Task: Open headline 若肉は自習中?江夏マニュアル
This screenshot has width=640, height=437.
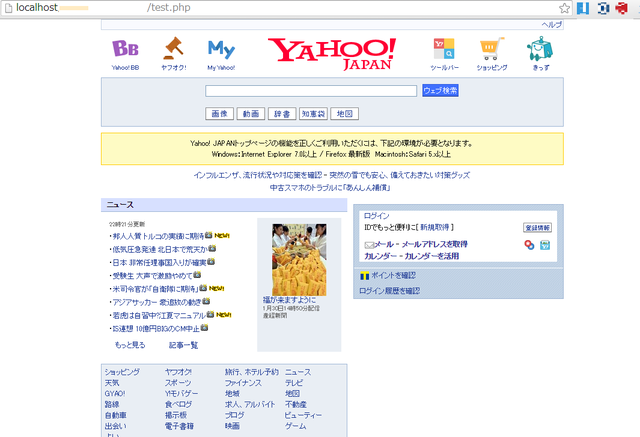Action: 159,316
